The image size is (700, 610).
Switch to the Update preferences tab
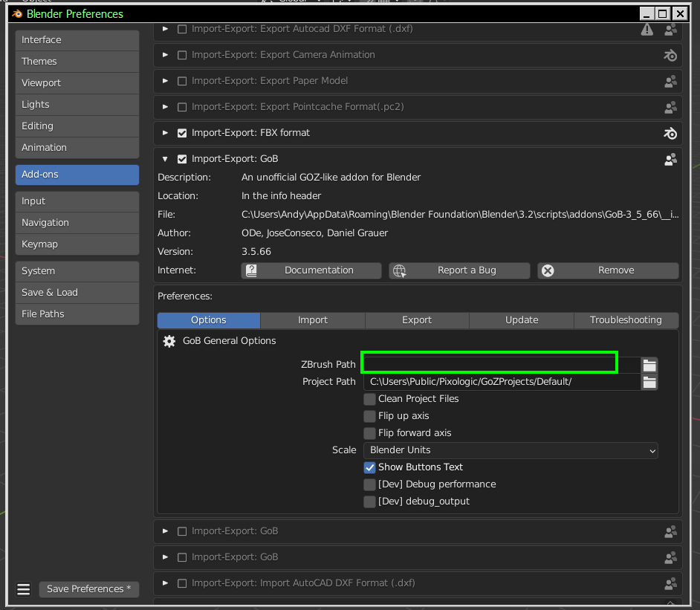click(522, 320)
